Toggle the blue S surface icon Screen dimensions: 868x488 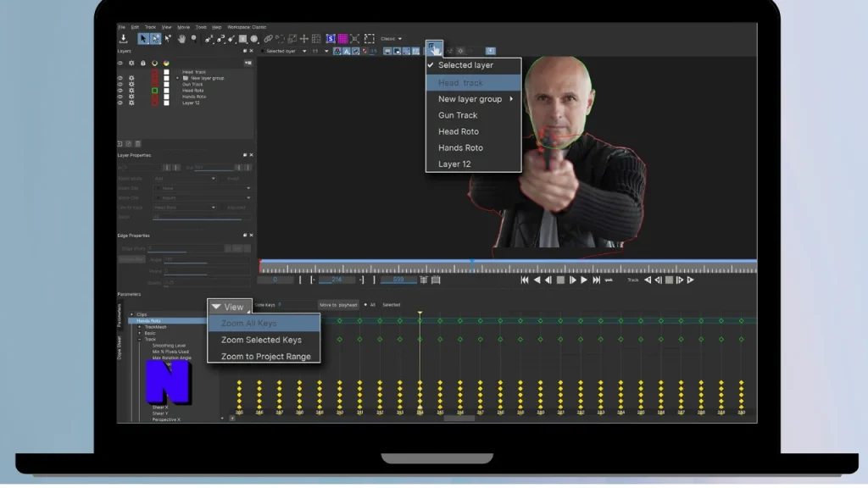click(331, 39)
